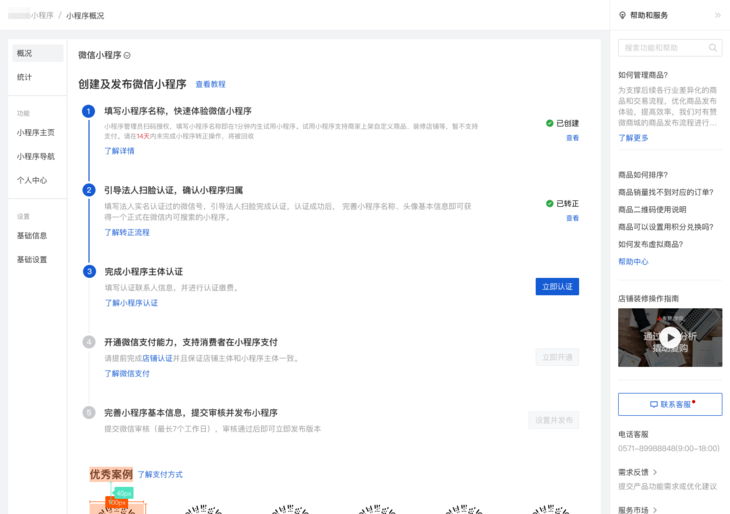
Task: Open help topic 商品如何排序?
Action: point(643,175)
